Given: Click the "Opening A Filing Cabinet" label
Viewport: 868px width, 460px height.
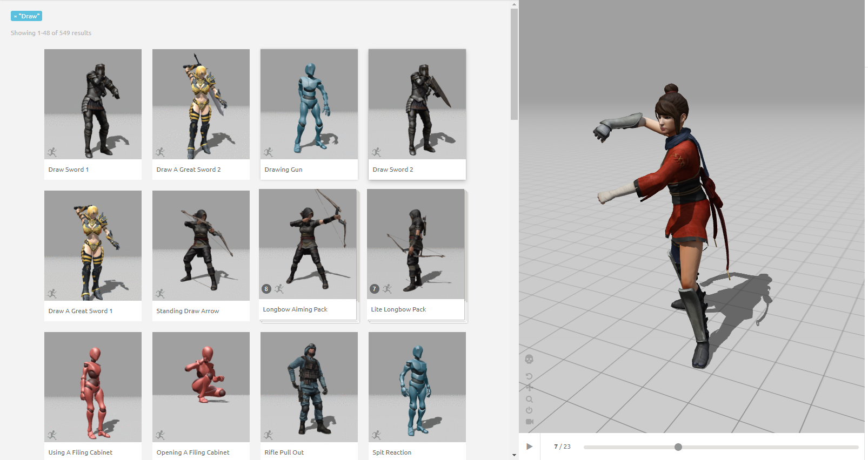Looking at the screenshot, I should (x=193, y=452).
